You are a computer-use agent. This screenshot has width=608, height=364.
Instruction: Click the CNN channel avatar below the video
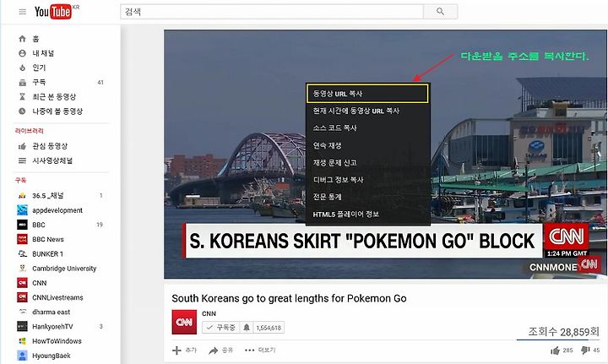click(184, 322)
